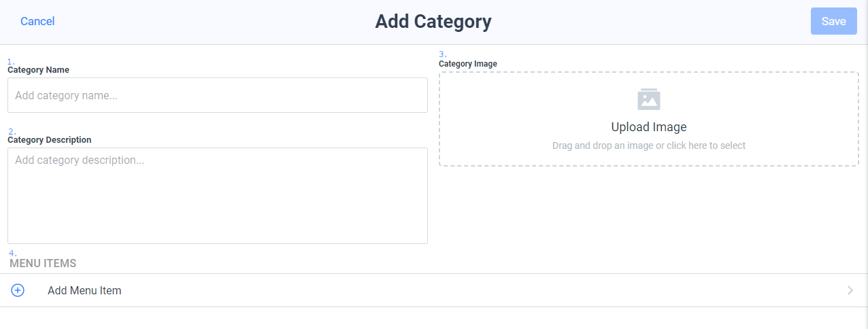Open the Add Menu Item row label
This screenshot has width=868, height=329.
(84, 290)
